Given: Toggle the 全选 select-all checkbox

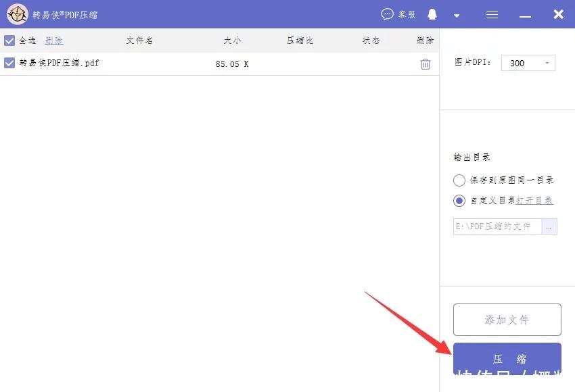Looking at the screenshot, I should point(9,39).
